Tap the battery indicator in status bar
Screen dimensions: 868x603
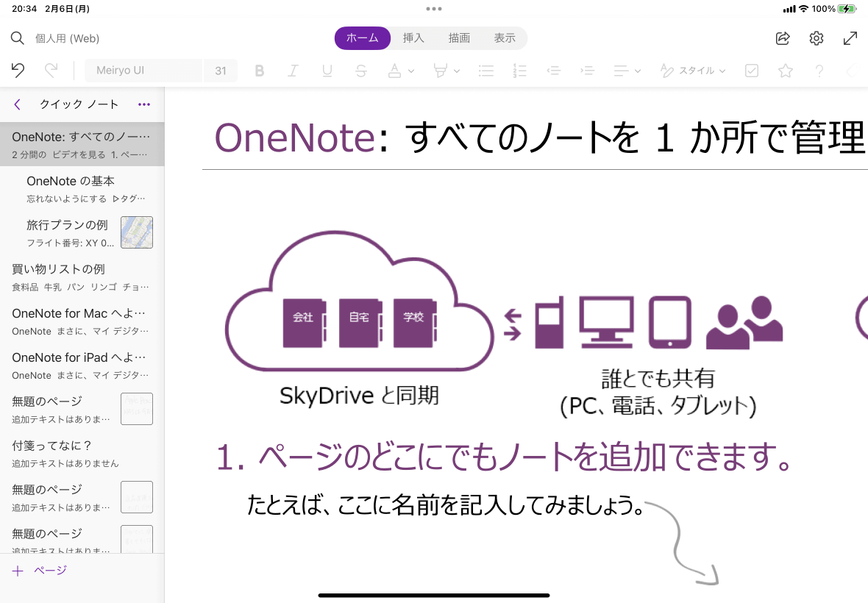click(x=847, y=9)
